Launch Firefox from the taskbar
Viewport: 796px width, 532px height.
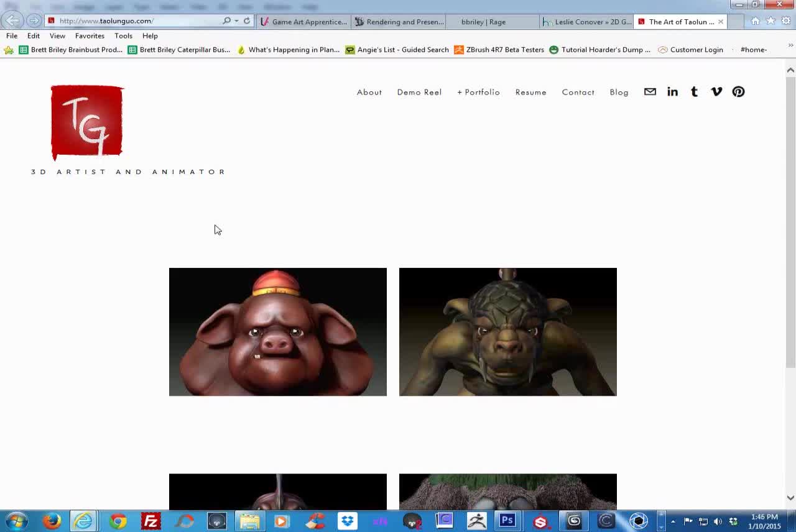52,521
